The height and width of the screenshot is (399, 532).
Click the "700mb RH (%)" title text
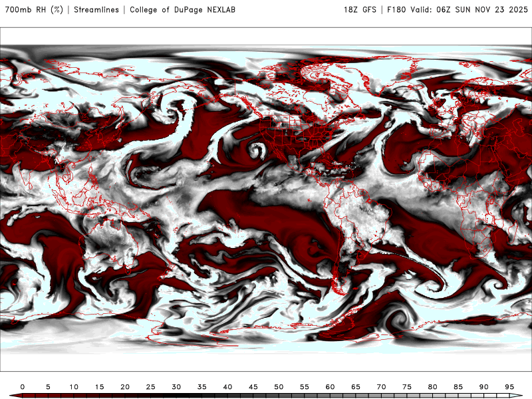[x=34, y=9]
